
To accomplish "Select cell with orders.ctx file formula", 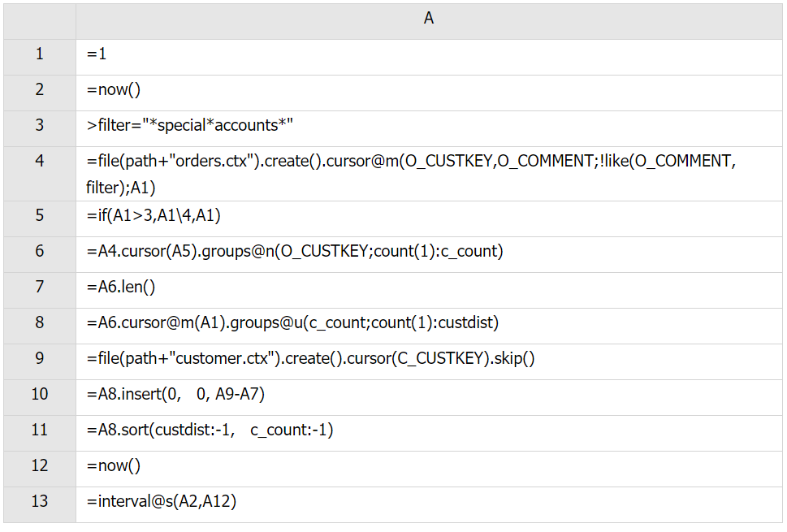I will 429,174.
